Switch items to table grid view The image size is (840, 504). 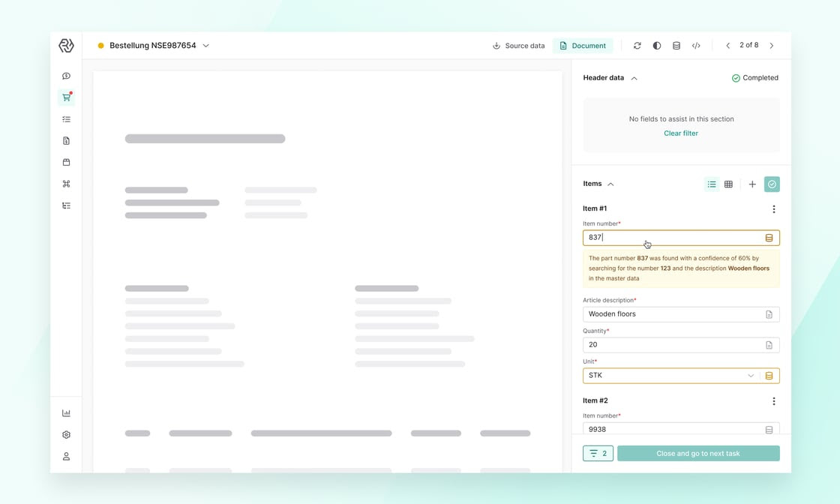[x=728, y=184]
